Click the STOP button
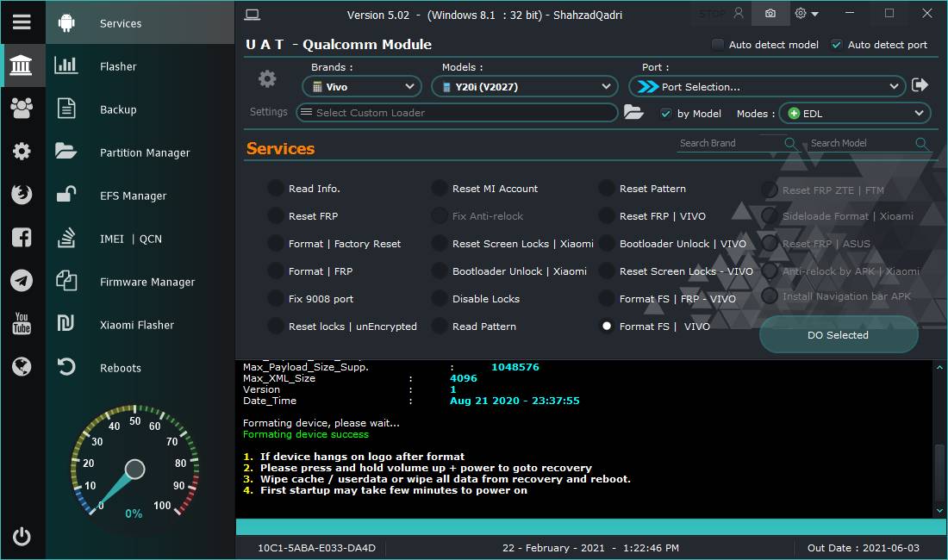 point(712,14)
